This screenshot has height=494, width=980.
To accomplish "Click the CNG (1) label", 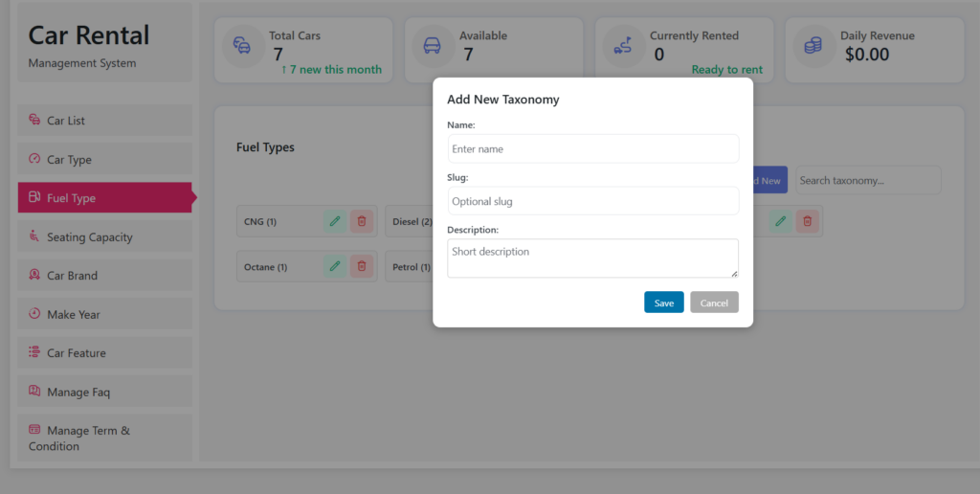I will (x=260, y=221).
